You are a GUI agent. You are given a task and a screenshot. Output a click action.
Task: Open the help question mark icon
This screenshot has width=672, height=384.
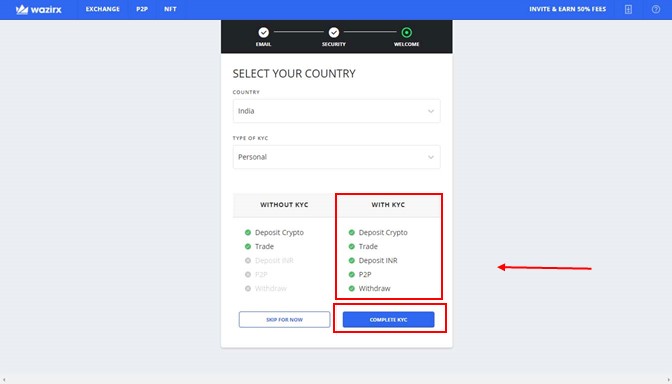click(x=656, y=9)
